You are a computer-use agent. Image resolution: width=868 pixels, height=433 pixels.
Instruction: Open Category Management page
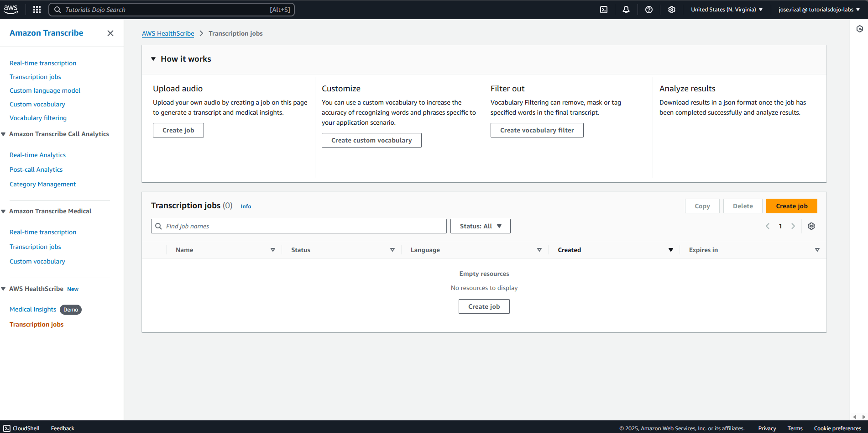point(42,184)
